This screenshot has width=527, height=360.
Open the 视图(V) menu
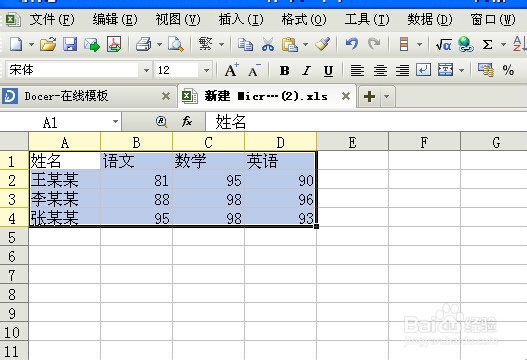click(178, 19)
